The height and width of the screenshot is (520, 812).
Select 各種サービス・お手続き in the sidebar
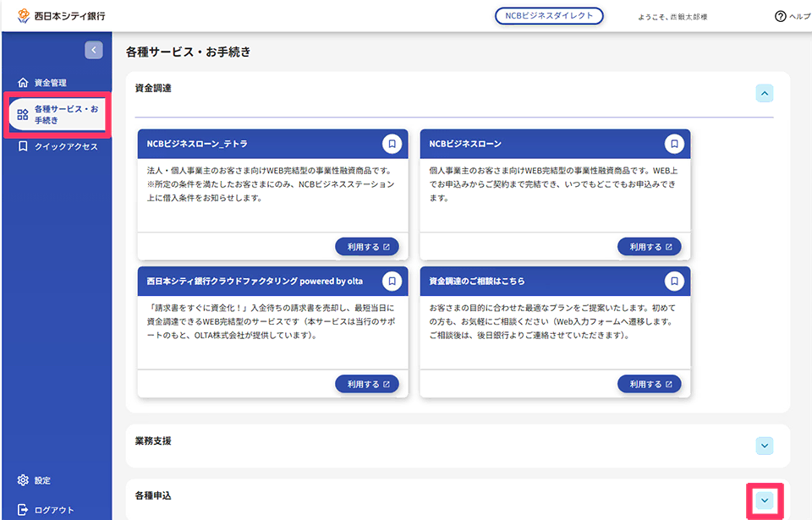coord(57,114)
